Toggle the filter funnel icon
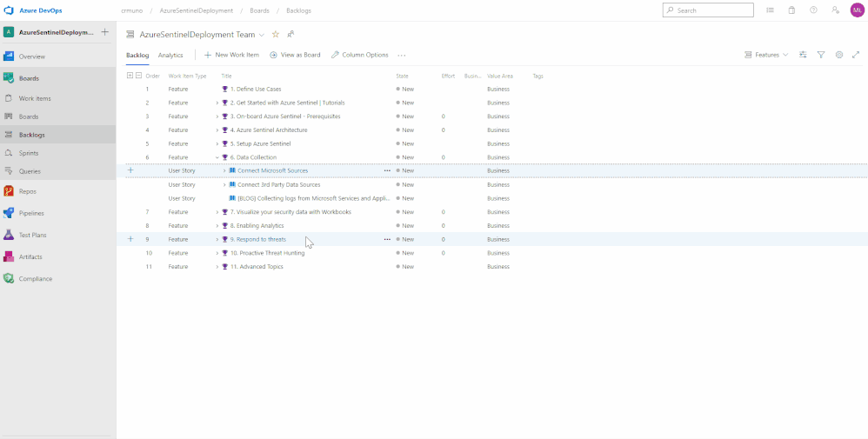Image resolution: width=868 pixels, height=439 pixels. (822, 55)
